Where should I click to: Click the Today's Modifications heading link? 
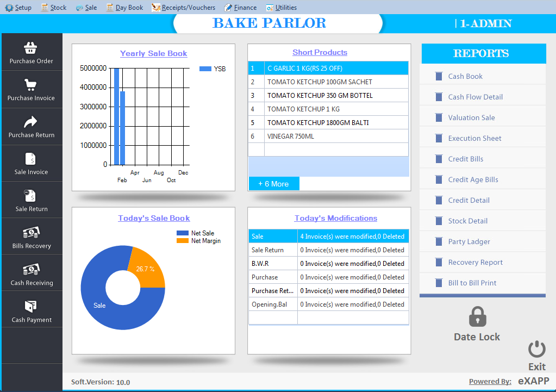click(335, 218)
